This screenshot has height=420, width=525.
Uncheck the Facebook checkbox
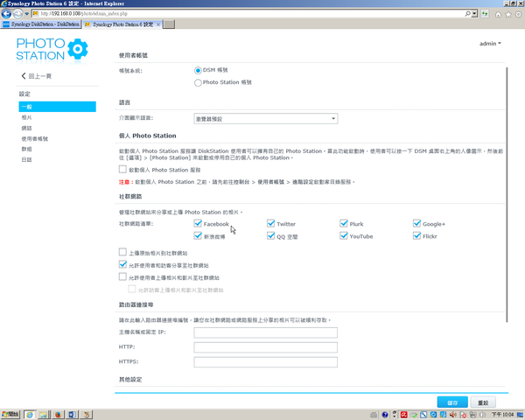click(x=199, y=224)
